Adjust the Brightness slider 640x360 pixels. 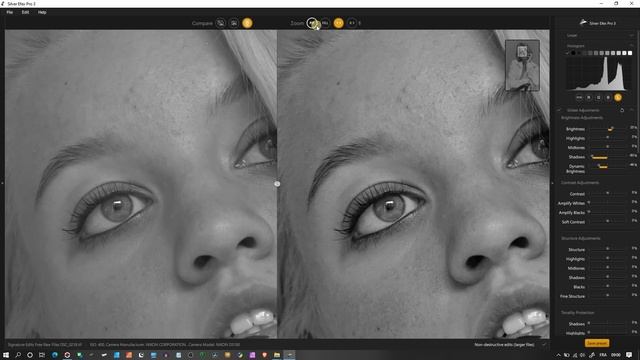click(608, 129)
